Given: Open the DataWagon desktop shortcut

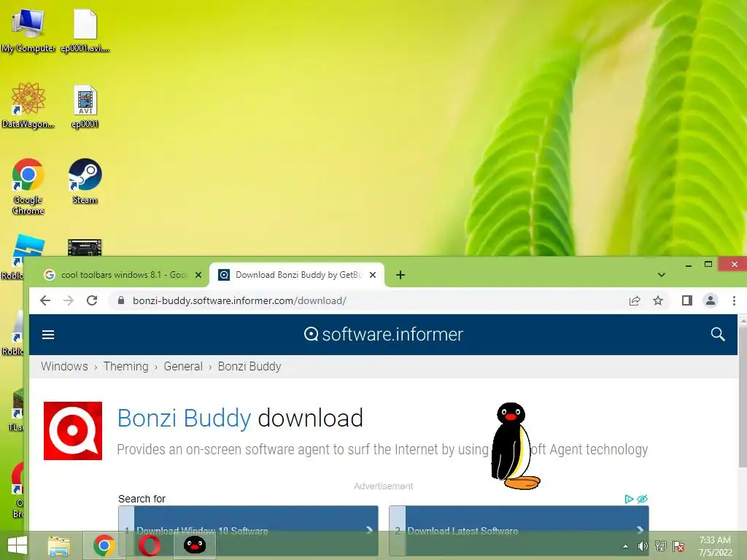Looking at the screenshot, I should point(28,106).
